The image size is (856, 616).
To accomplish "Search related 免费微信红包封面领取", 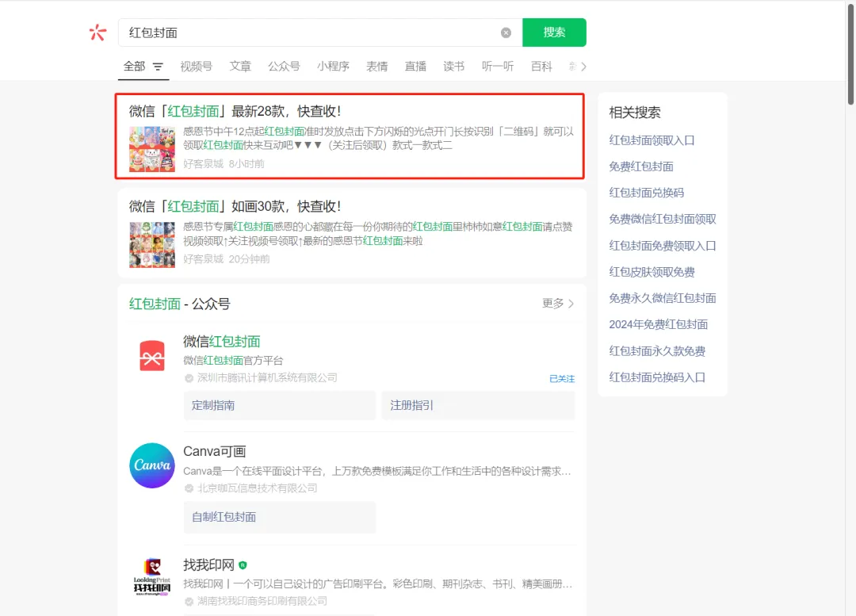I will click(x=663, y=219).
